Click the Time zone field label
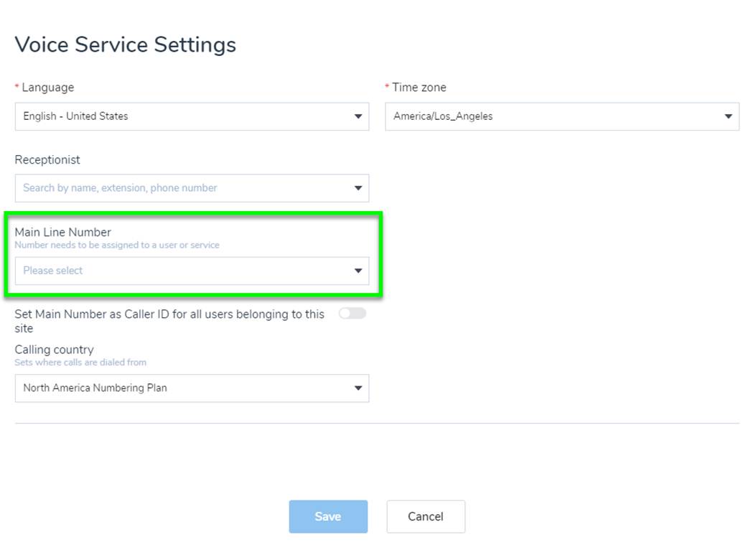The width and height of the screenshot is (753, 560). pos(418,88)
